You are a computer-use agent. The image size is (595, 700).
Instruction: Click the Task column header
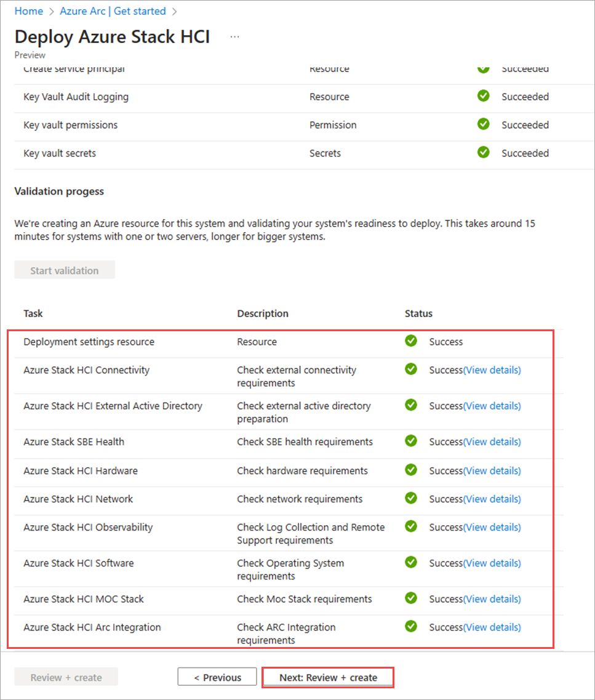[33, 313]
